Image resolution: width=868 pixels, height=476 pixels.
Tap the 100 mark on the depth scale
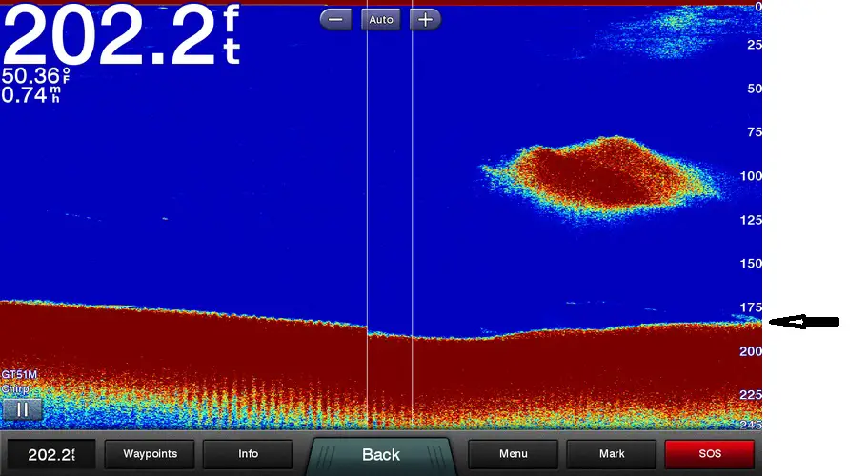(x=751, y=176)
